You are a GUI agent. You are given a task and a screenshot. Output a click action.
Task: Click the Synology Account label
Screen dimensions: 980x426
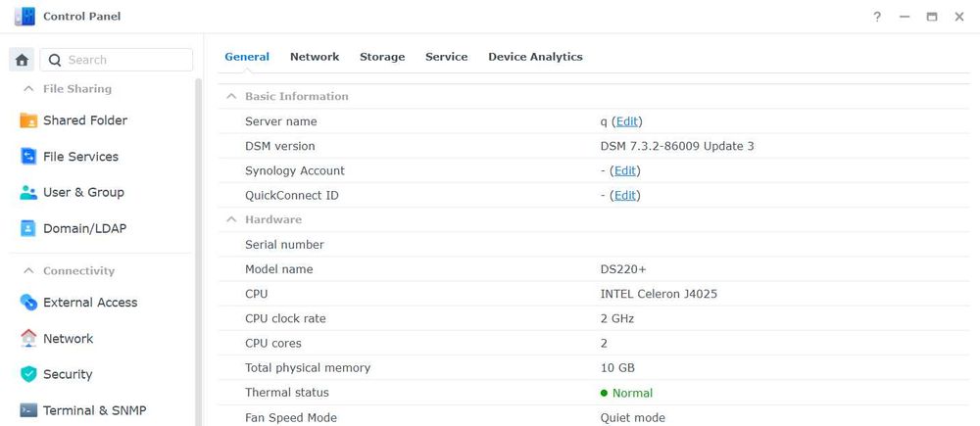(x=295, y=171)
